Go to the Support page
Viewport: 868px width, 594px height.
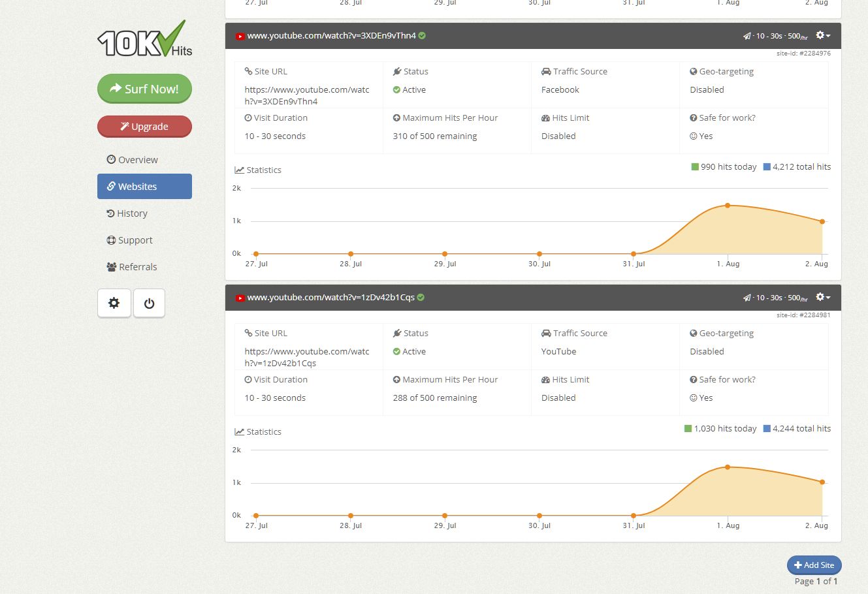click(129, 240)
